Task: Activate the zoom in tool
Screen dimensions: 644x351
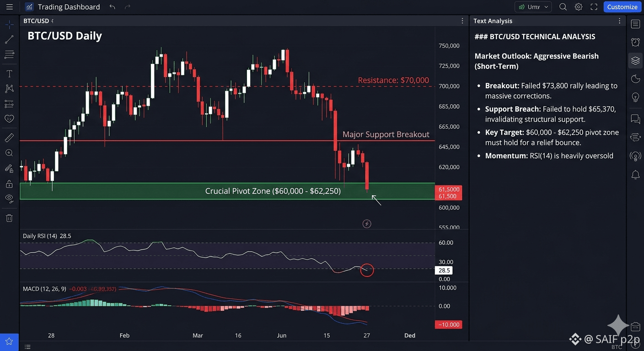Action: [x=9, y=153]
